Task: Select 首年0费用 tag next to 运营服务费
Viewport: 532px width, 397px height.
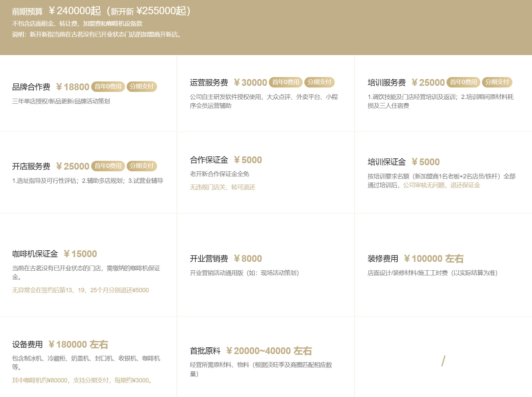Action: pos(285,82)
